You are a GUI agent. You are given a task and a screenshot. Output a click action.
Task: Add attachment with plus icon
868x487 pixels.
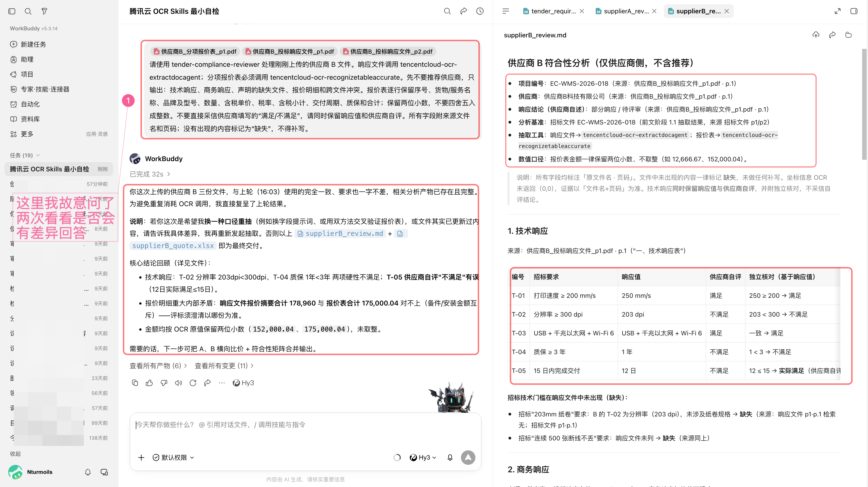[141, 457]
